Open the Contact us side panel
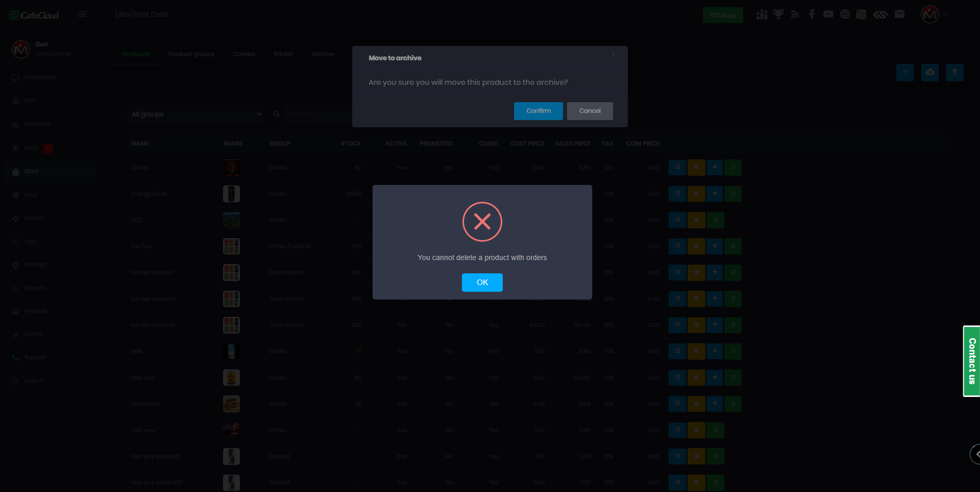The height and width of the screenshot is (492, 980). (971, 361)
